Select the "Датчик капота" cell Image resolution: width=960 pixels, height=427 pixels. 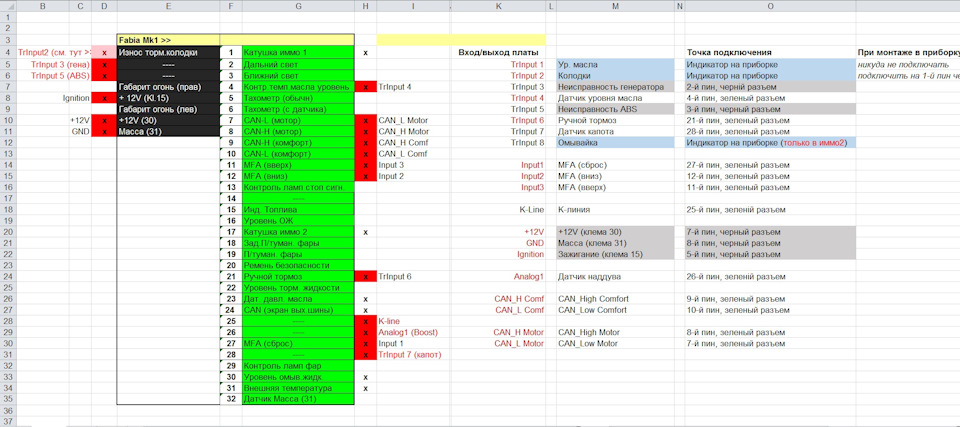click(615, 131)
